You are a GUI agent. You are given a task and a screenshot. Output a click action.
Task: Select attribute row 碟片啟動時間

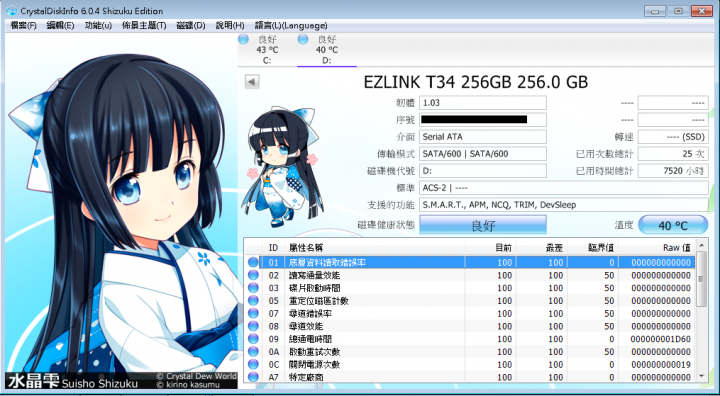470,288
